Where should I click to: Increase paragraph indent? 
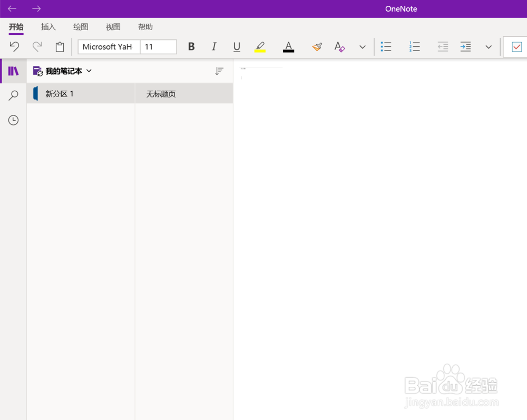coord(465,46)
